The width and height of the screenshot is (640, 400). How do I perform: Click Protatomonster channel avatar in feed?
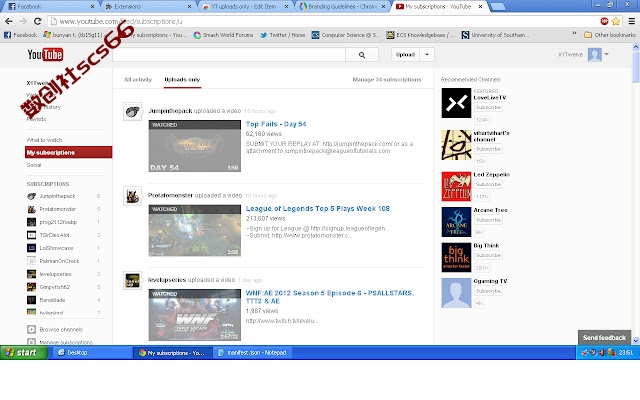pos(133,196)
